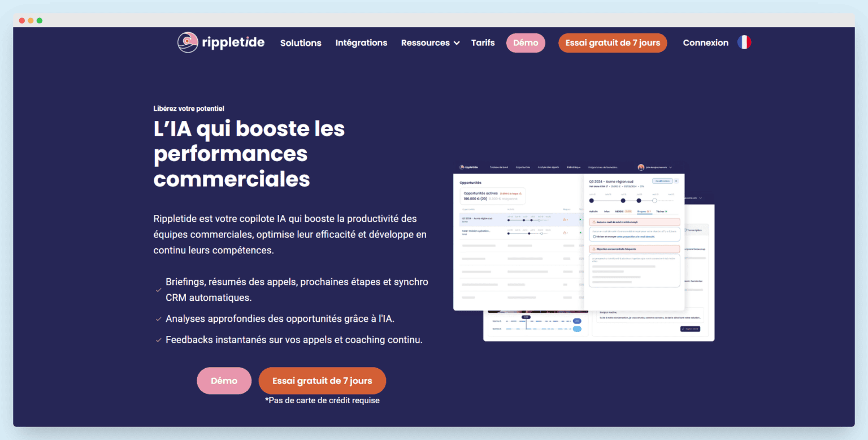Screen dimensions: 868x440
Task: Select the French flag language switcher
Action: pos(744,41)
